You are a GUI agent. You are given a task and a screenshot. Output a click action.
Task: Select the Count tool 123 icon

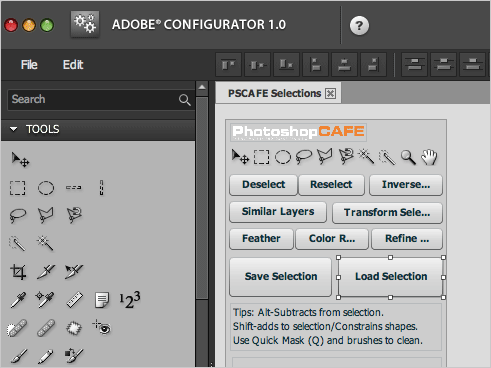coord(130,300)
